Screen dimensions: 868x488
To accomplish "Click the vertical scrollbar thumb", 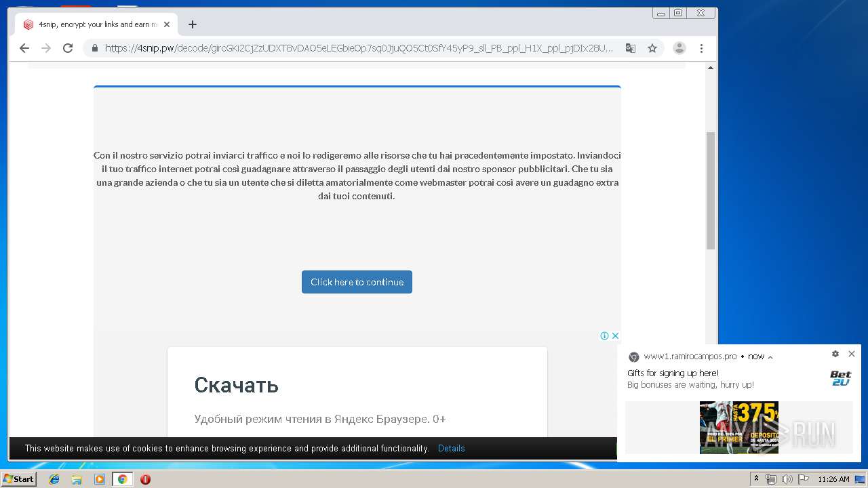I will coord(711,190).
